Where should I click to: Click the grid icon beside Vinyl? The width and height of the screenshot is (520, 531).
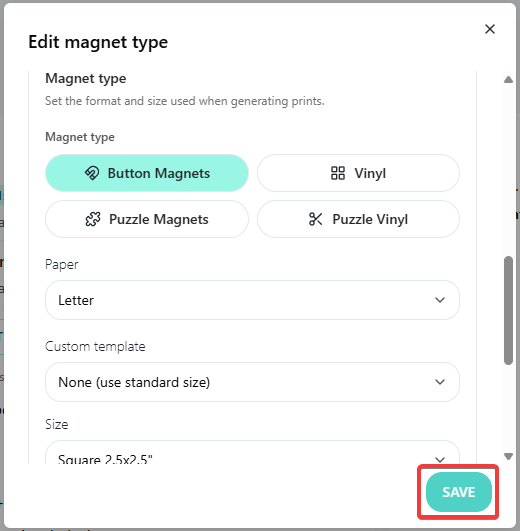coord(338,173)
